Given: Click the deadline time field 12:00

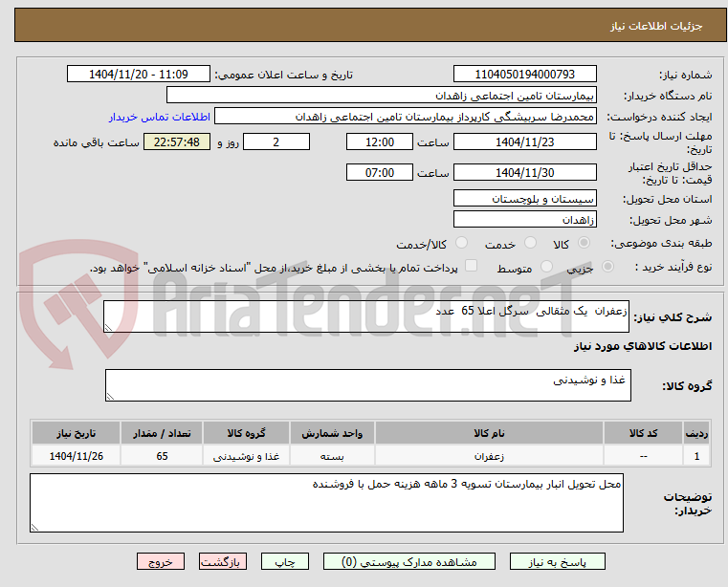Looking at the screenshot, I should (x=380, y=142).
